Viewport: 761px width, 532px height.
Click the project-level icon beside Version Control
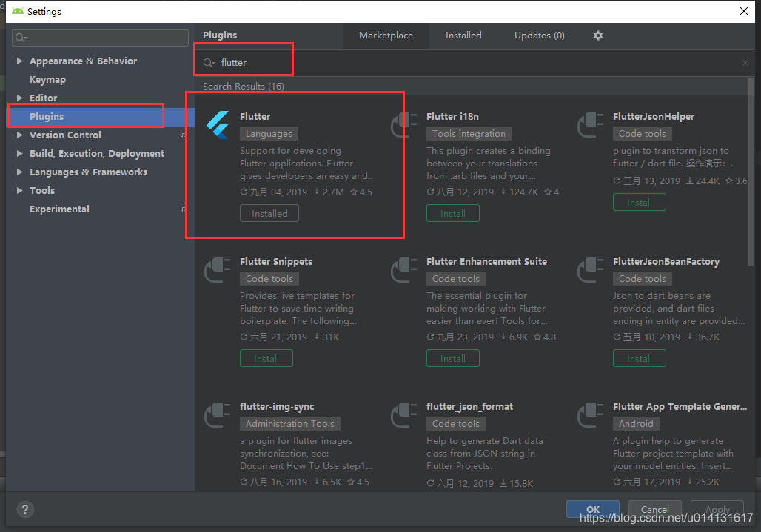pyautogui.click(x=183, y=135)
